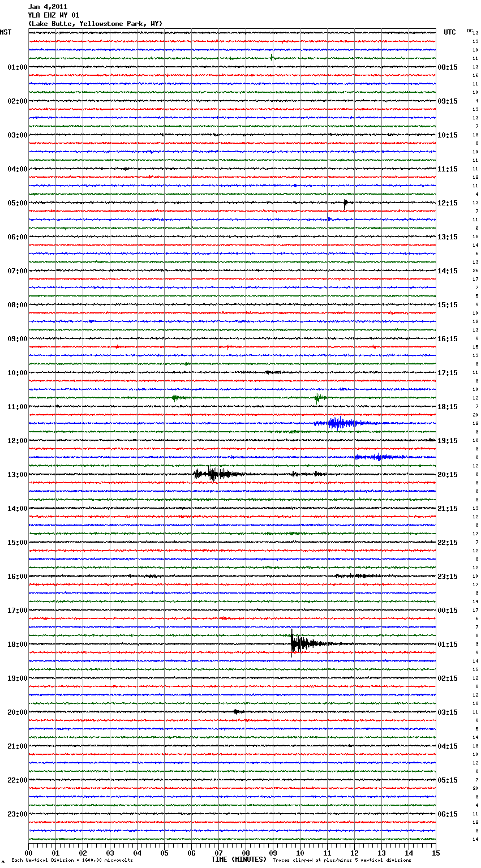Screen dimensions: 481x868
Task: Click the '22:00' MST hour label
Action: click(x=18, y=780)
